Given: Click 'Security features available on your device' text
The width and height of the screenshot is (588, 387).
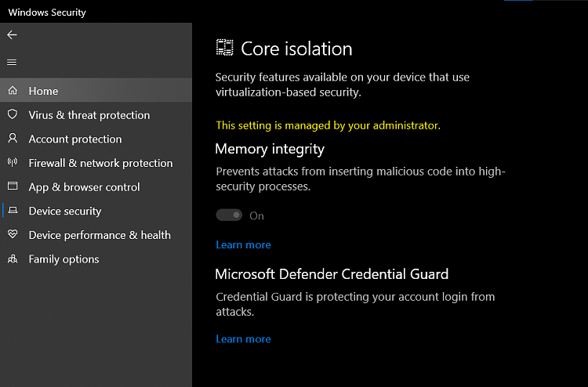Looking at the screenshot, I should click(343, 85).
